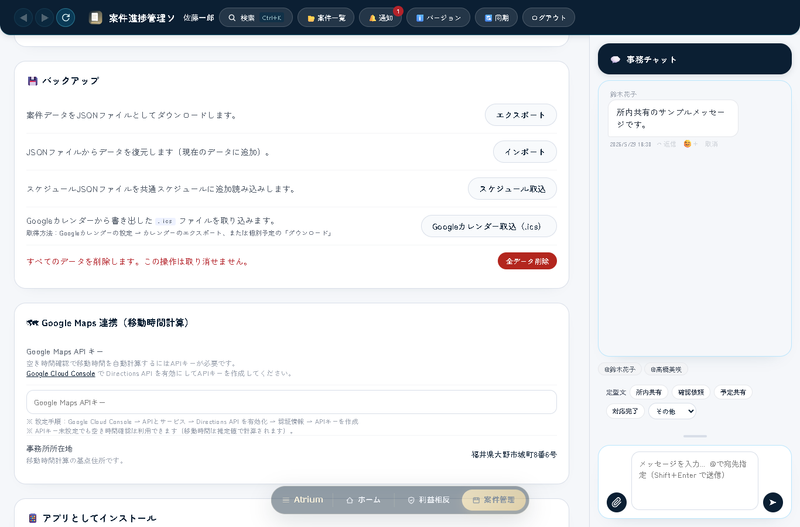Screen dimensions: 800x527
Task: Click the office address 福井県大野市城町8番6号
Action: pos(514,454)
